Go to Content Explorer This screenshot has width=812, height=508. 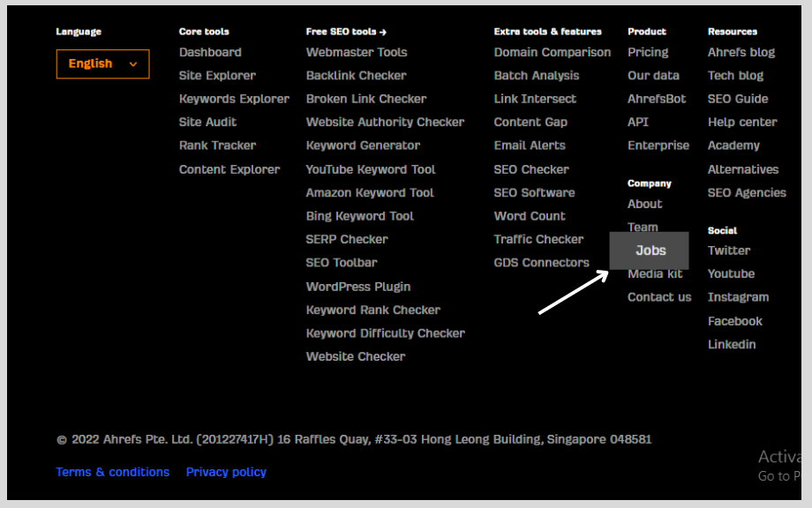coord(229,169)
